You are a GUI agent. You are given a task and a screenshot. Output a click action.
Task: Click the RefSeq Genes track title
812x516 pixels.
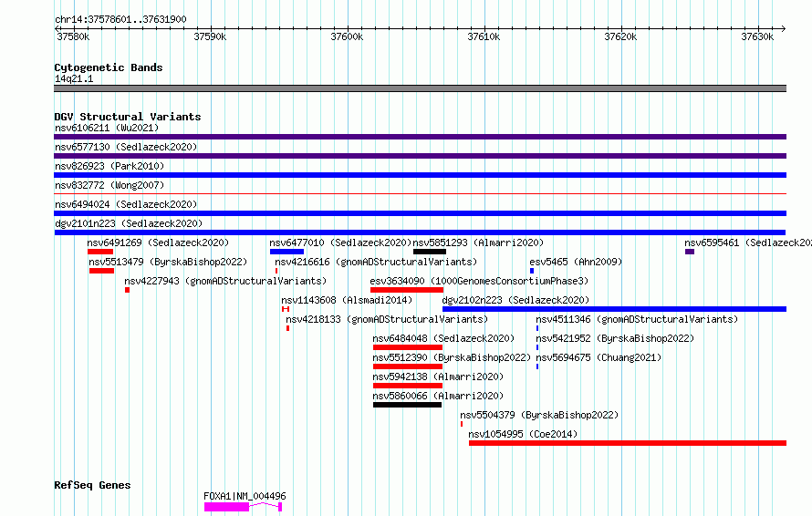(92, 485)
